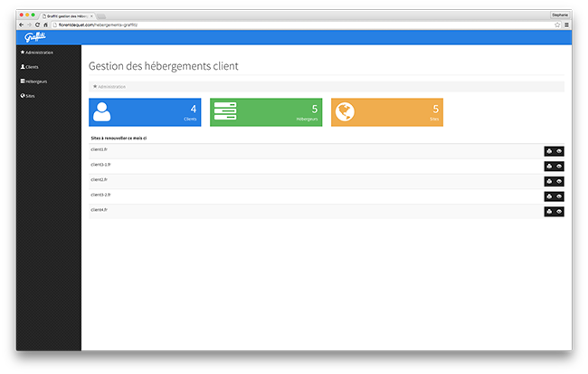Bookmark the page with the star icon
Image resolution: width=588 pixels, height=374 pixels.
point(557,24)
